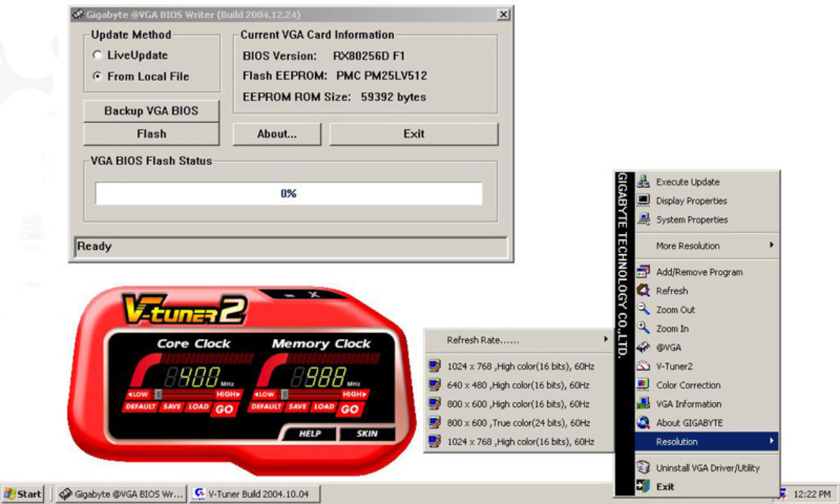Click the About GIGABYTE icon

(x=643, y=422)
